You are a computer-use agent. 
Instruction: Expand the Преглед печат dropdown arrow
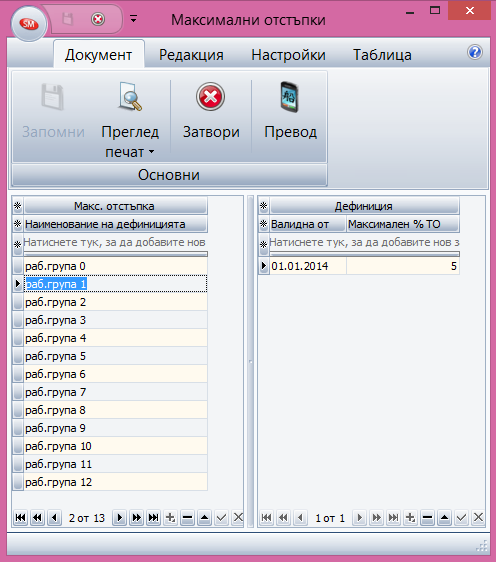click(x=152, y=152)
